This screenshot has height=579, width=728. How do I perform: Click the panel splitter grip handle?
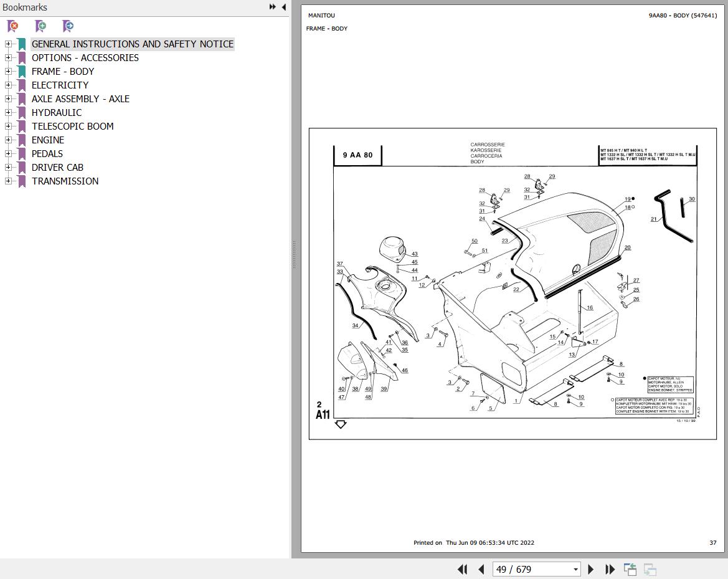(294, 255)
